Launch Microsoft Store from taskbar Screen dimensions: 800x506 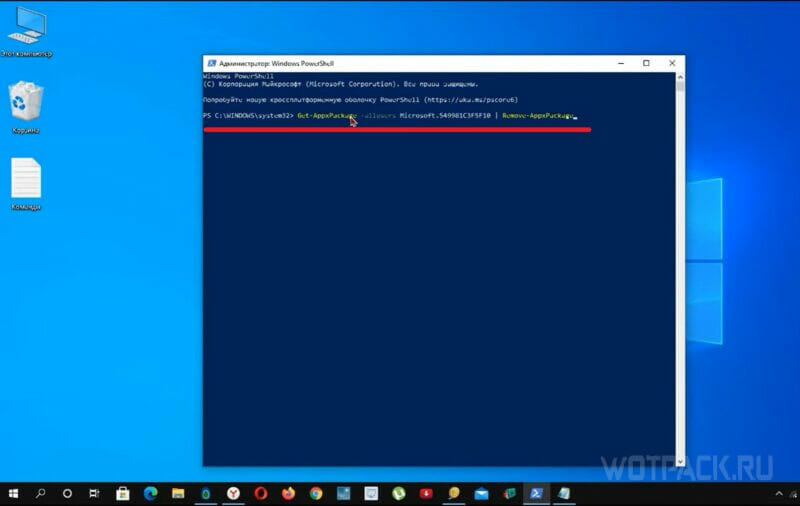122,493
